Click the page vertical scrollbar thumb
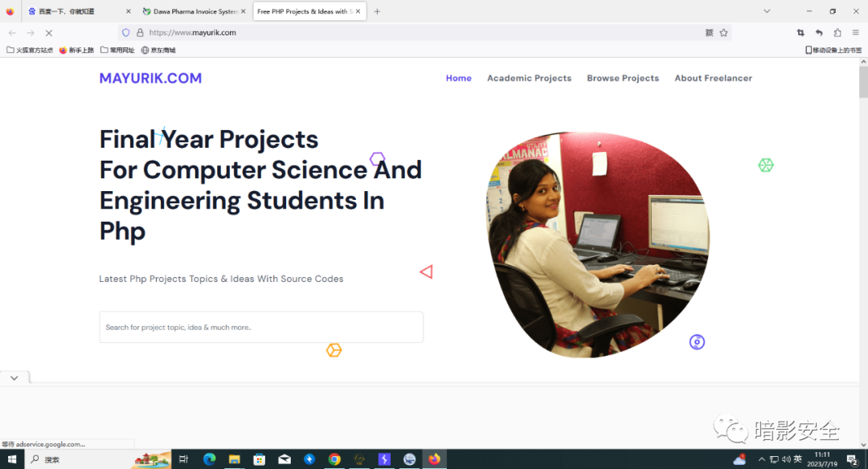The width and height of the screenshot is (868, 469). (x=863, y=82)
